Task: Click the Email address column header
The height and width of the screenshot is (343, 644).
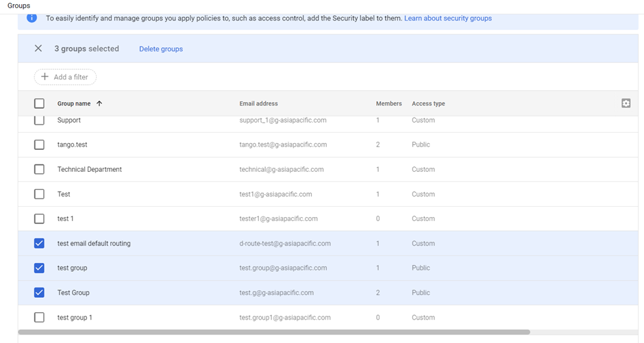Action: coord(259,103)
